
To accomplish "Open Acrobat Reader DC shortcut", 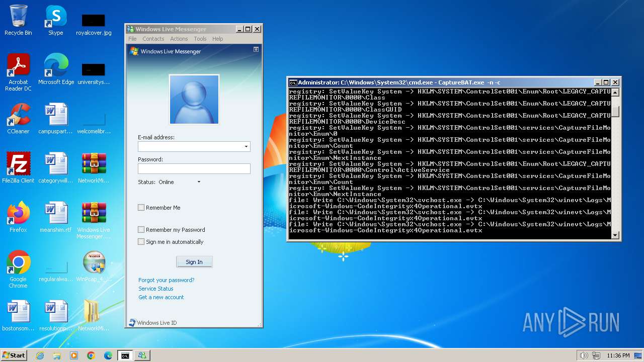I will (18, 72).
